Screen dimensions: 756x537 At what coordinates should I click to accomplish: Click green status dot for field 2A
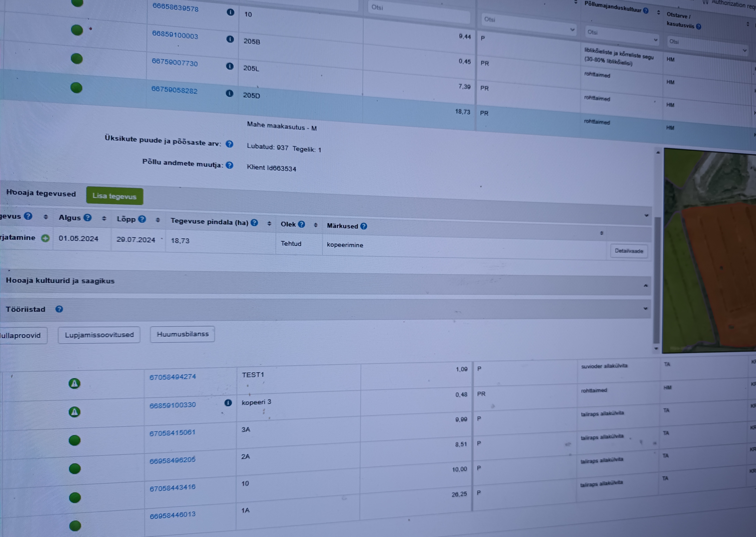75,469
